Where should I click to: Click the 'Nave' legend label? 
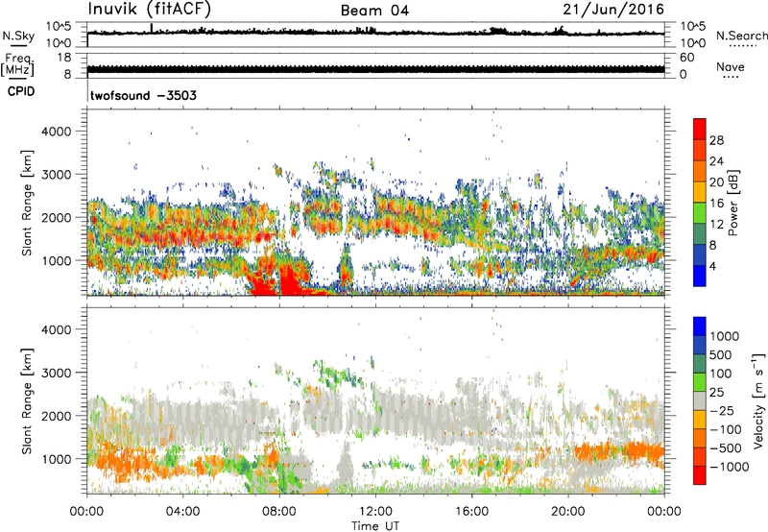click(731, 66)
